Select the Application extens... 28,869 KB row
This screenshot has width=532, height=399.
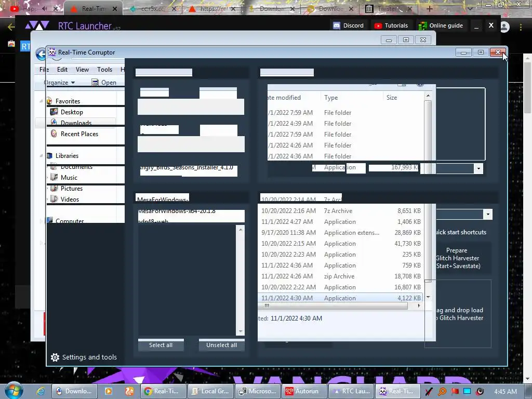(x=340, y=232)
